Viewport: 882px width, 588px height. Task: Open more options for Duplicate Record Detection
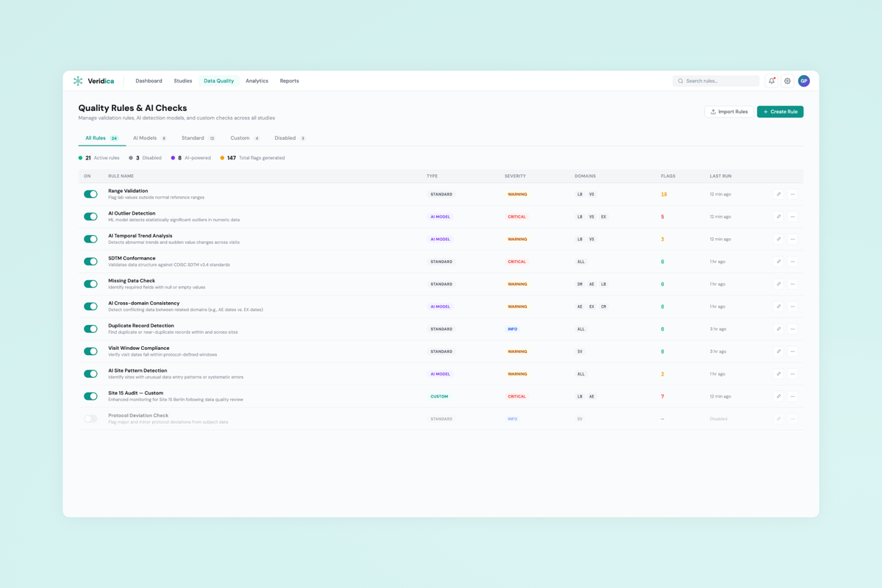[x=792, y=329]
